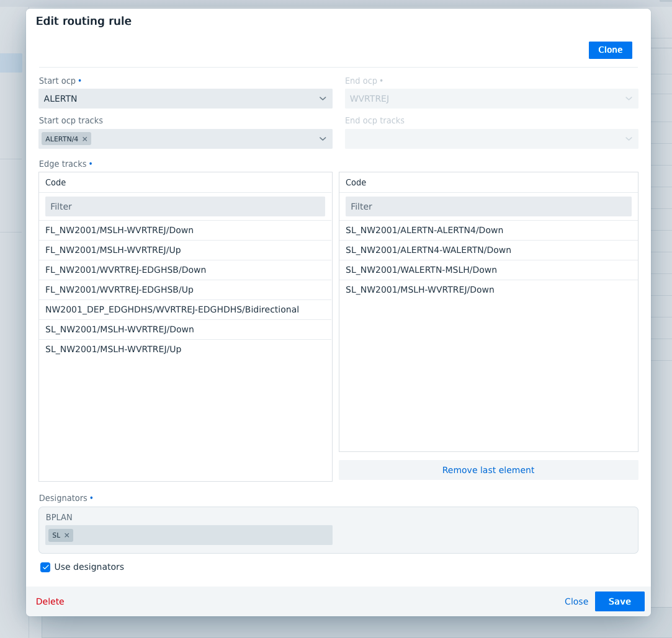Image resolution: width=672 pixels, height=638 pixels.
Task: Select FL_NW2001/MSLH-WVRTREJ/Down in available tracks
Action: point(185,231)
